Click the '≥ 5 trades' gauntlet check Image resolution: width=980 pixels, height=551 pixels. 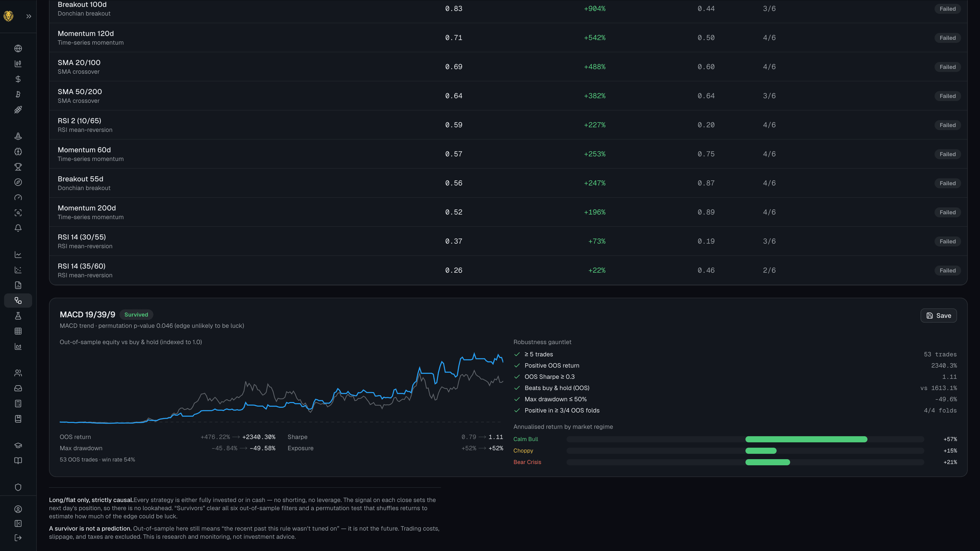[735, 354]
